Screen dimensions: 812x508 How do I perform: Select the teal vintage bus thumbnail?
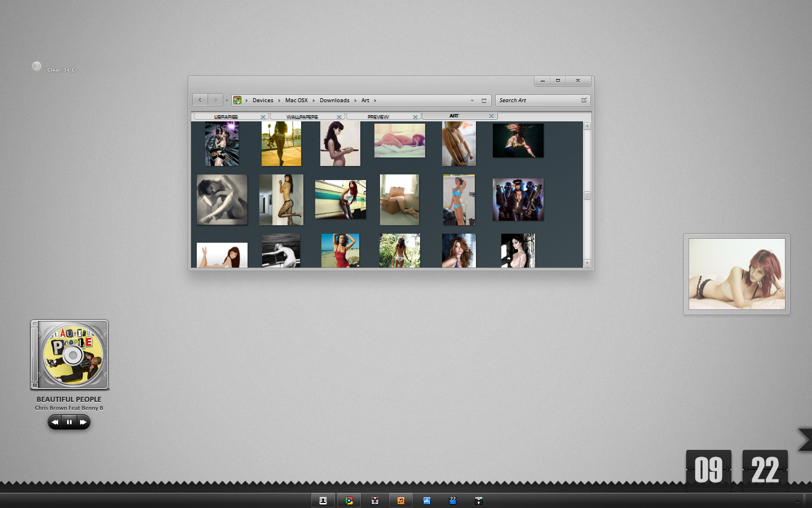[x=341, y=199]
